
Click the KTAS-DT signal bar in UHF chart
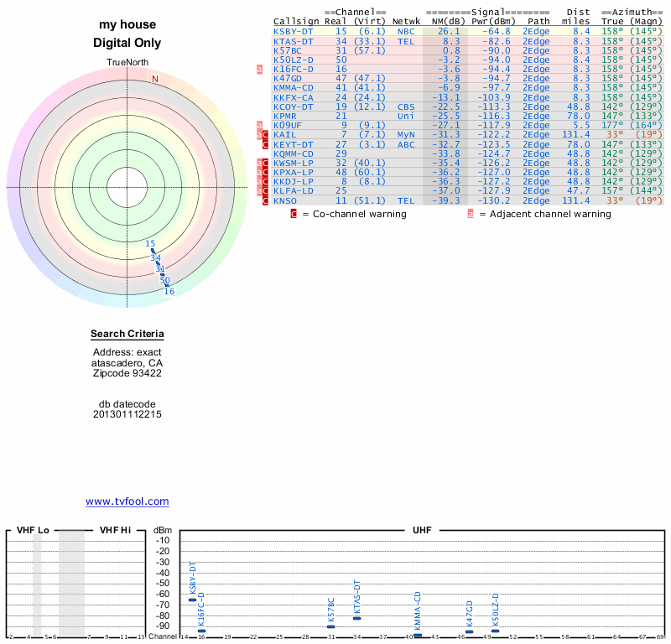pos(356,617)
